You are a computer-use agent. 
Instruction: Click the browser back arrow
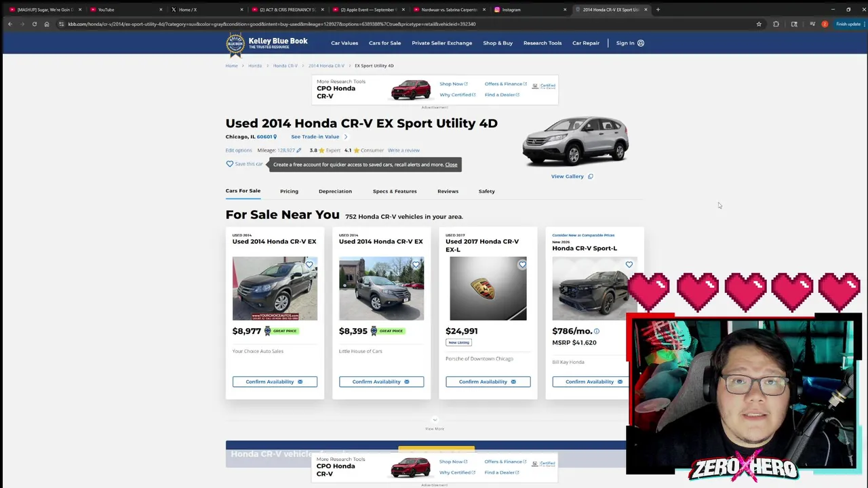click(x=9, y=24)
